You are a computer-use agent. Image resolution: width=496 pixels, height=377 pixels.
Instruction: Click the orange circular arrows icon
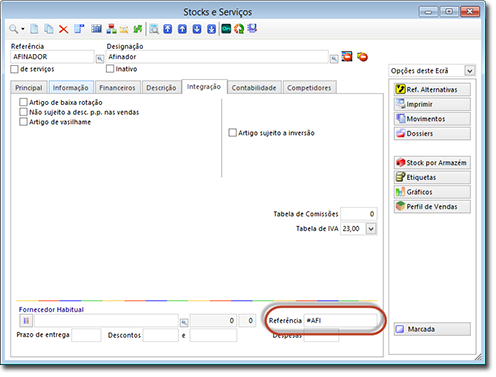coord(239,29)
